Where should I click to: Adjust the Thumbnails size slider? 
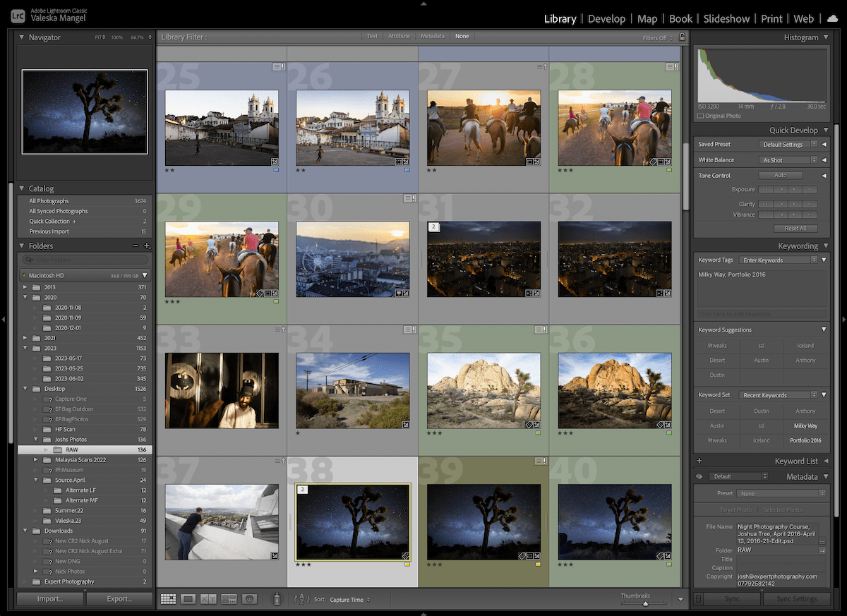(644, 603)
